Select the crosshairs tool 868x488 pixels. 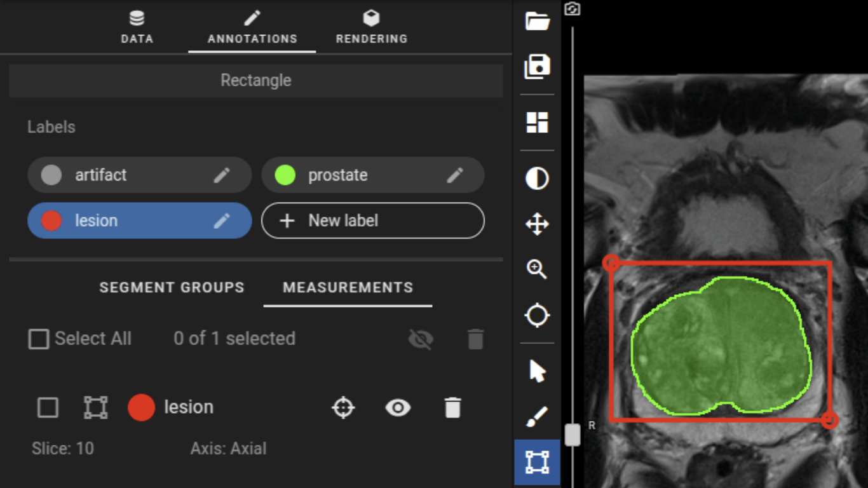[x=537, y=315]
